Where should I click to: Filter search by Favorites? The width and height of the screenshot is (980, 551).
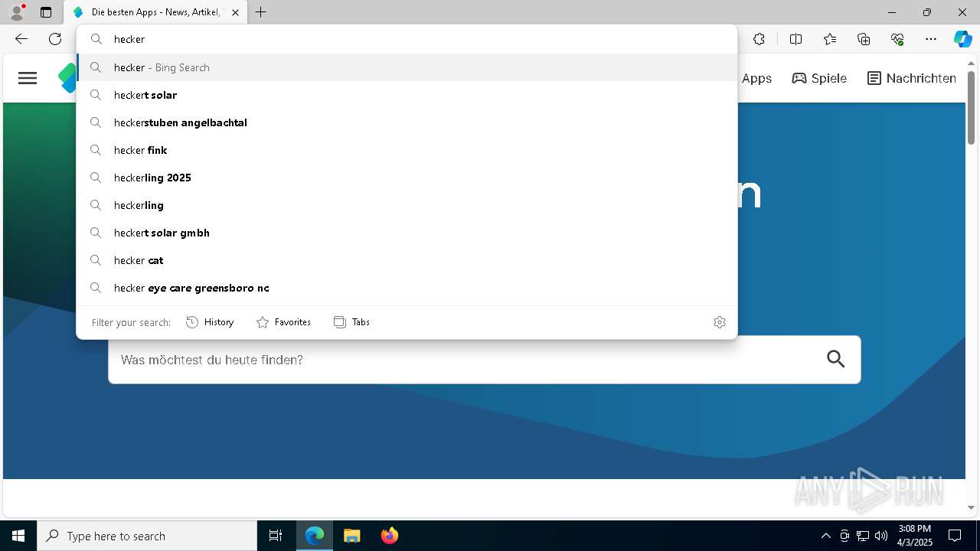[283, 322]
